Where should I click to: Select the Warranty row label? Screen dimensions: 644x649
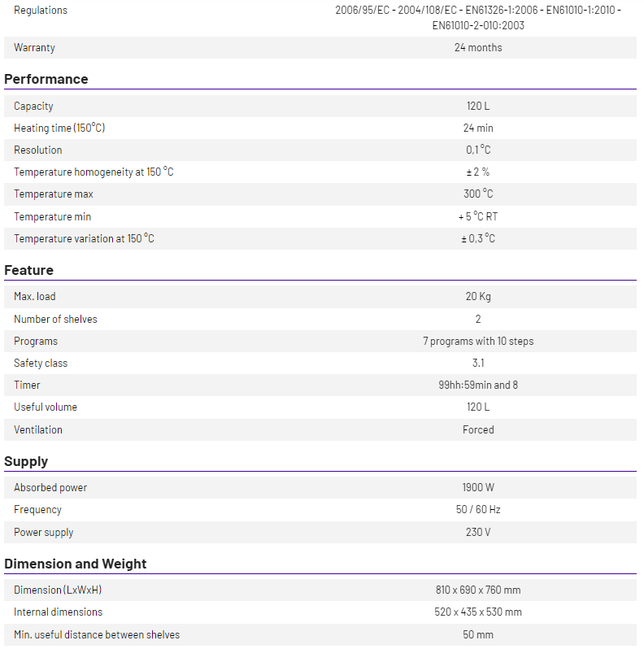click(x=34, y=47)
